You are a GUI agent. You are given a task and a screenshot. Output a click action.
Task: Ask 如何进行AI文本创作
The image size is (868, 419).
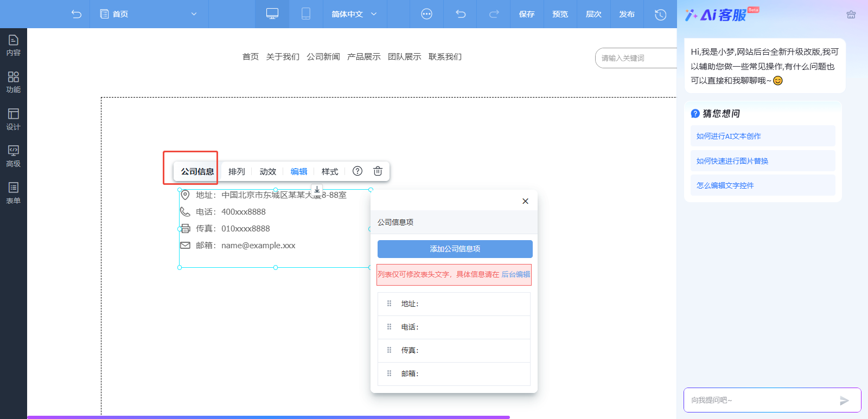[x=763, y=136]
